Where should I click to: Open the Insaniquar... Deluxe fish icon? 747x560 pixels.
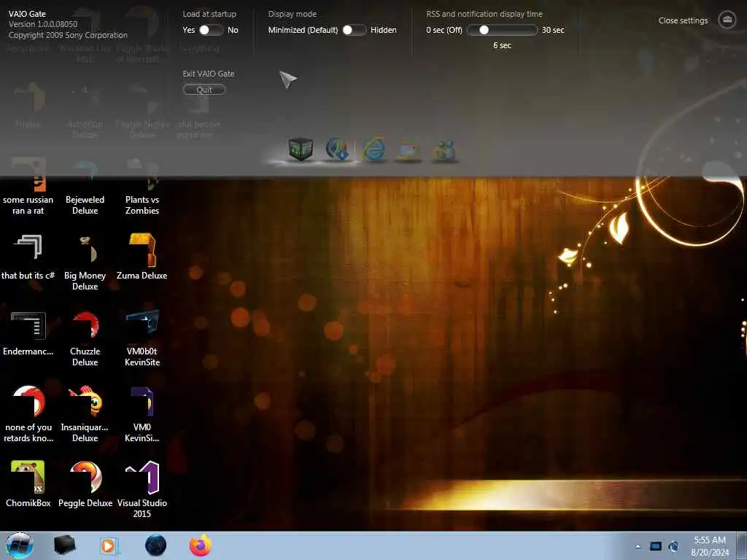(x=85, y=414)
